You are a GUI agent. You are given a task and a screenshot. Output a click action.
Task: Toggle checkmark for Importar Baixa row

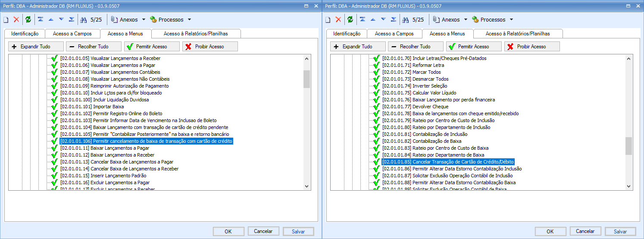54,107
